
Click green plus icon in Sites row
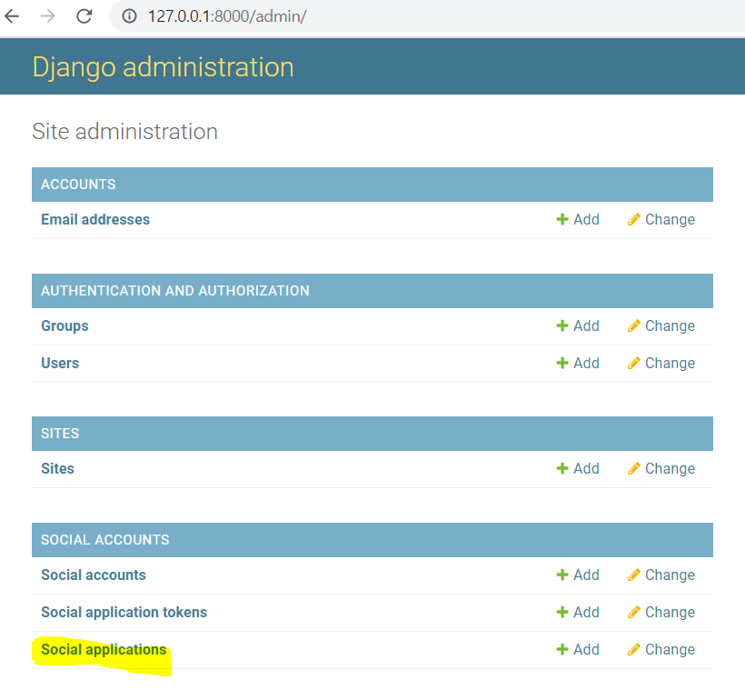pyautogui.click(x=562, y=468)
